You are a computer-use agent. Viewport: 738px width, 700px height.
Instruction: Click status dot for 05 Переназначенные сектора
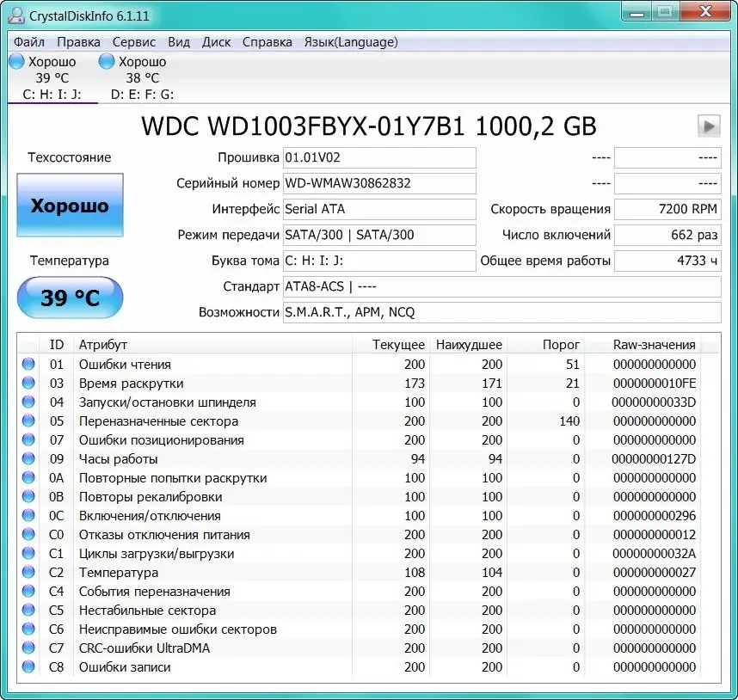point(28,421)
